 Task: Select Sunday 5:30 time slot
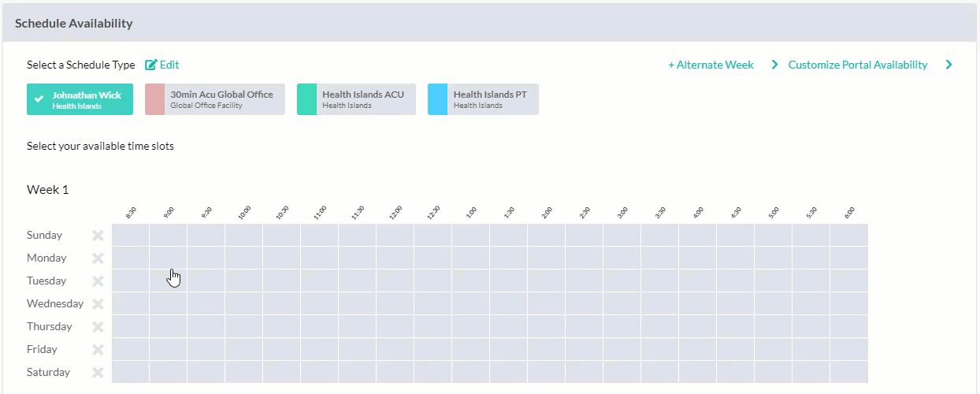tap(811, 235)
